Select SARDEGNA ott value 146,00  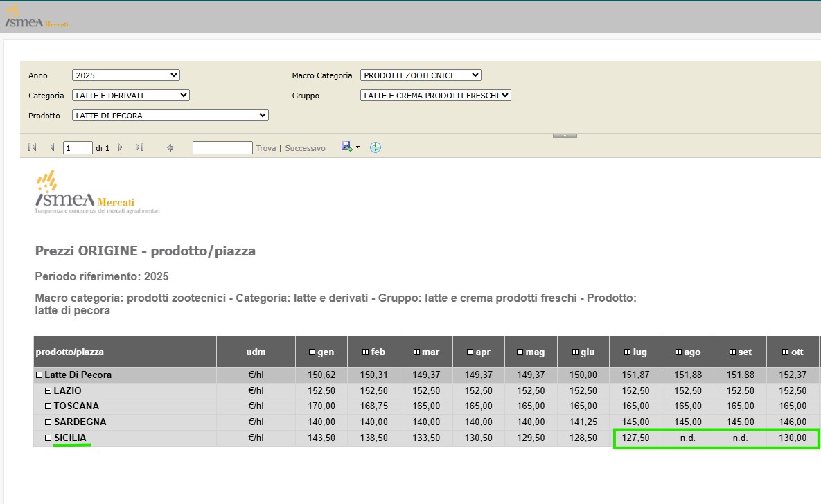click(793, 422)
